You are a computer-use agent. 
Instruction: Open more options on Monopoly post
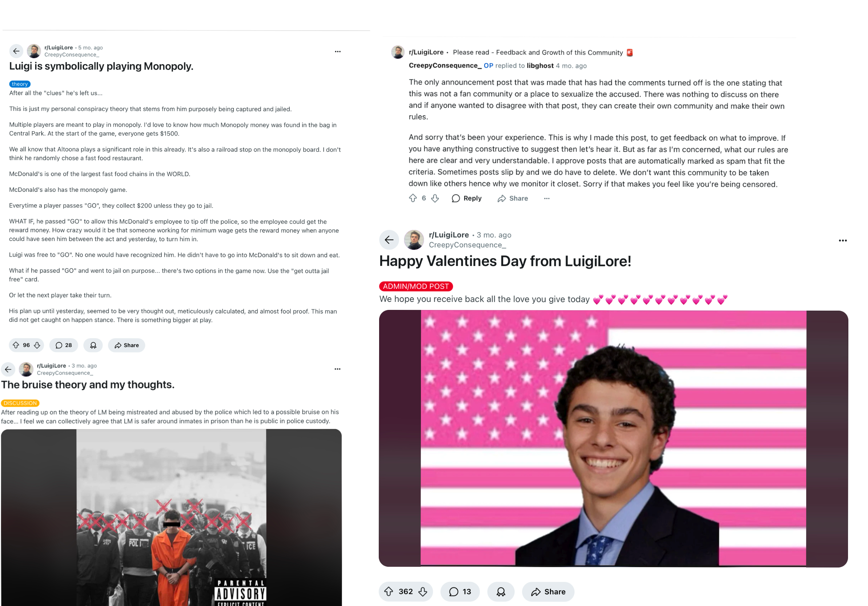[338, 51]
